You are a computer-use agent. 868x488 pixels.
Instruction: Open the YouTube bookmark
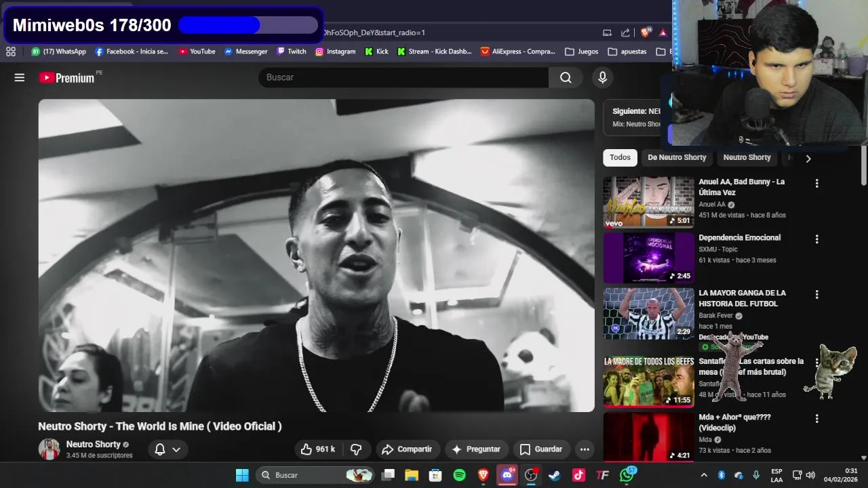(197, 52)
